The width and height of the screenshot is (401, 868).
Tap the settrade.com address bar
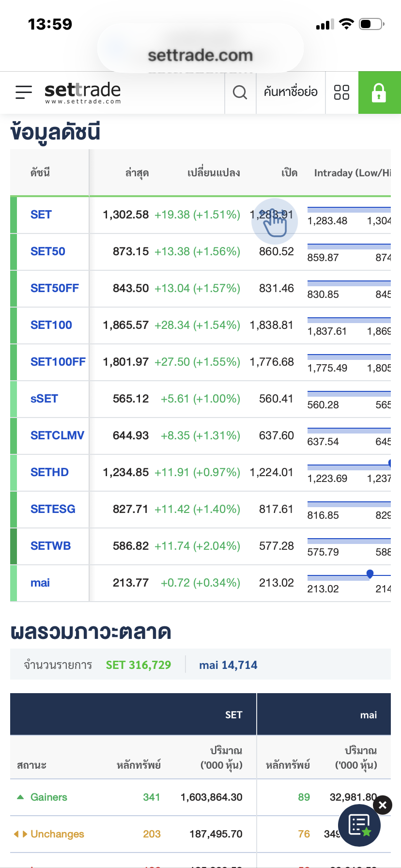pos(200,55)
